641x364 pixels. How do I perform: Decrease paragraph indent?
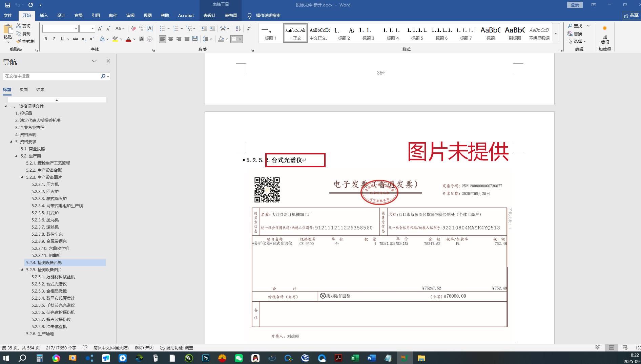(204, 29)
